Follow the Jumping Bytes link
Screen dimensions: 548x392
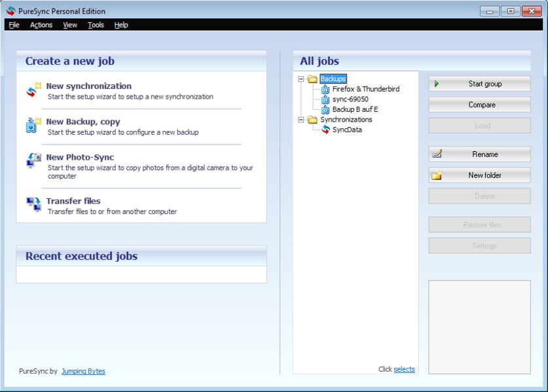click(x=83, y=371)
